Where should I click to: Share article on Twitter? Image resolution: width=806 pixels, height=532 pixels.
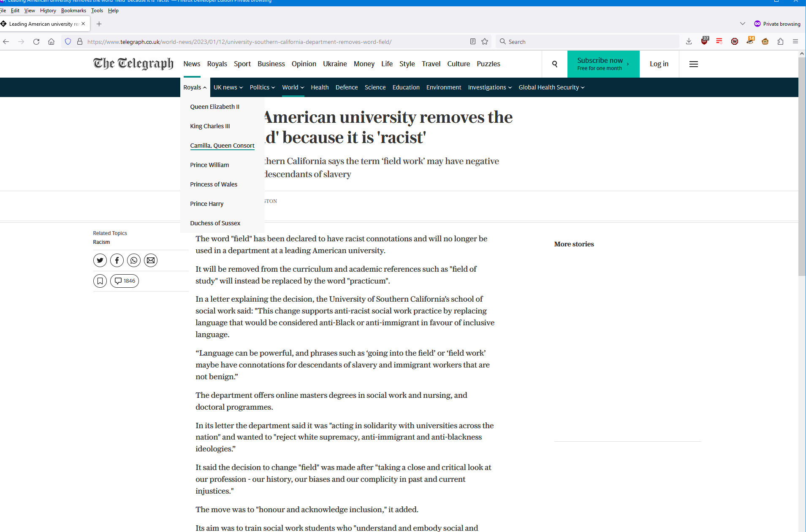click(100, 260)
